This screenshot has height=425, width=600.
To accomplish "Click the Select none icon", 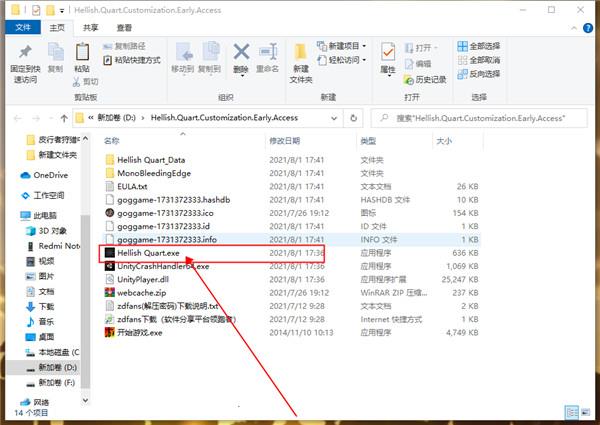I will 462,60.
